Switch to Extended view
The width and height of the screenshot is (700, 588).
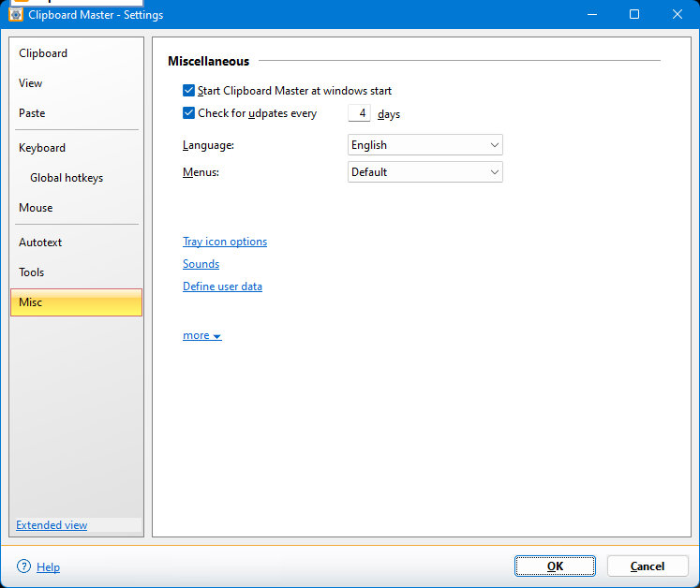[52, 525]
